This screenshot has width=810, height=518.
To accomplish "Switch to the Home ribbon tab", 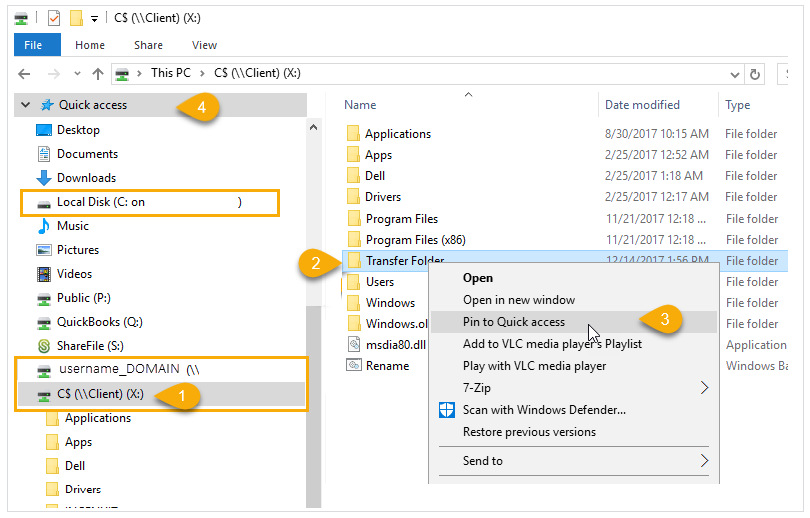I will click(90, 45).
